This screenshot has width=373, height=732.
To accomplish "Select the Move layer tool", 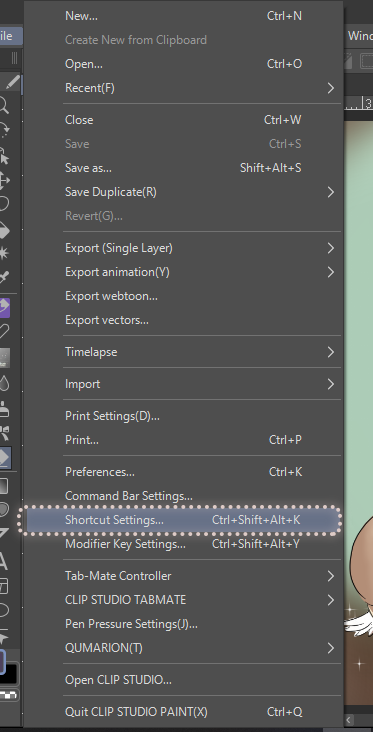I will 4,180.
